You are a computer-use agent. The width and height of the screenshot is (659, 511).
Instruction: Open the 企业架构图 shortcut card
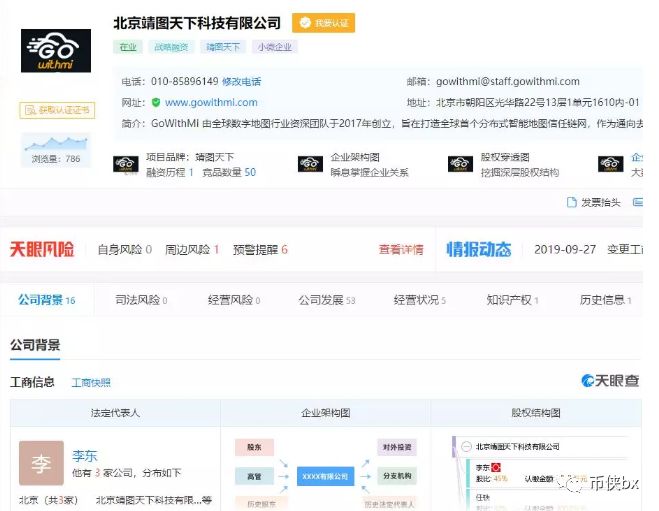tap(353, 164)
